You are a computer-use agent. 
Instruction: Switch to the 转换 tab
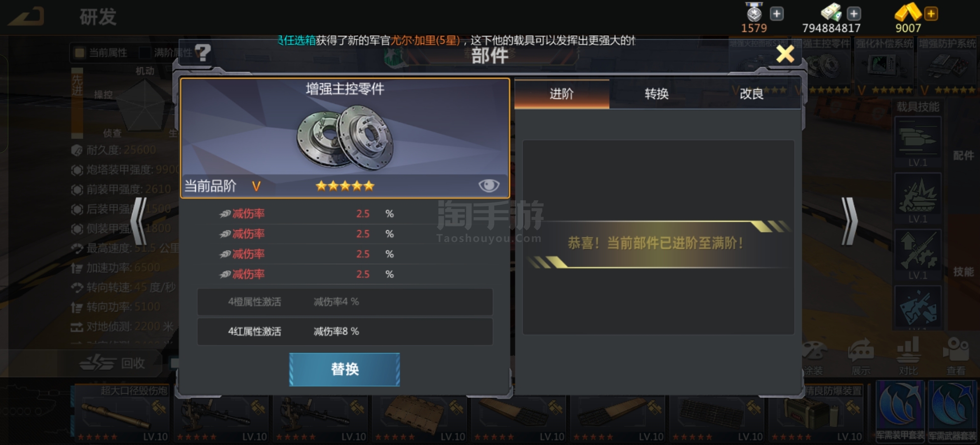tap(656, 94)
